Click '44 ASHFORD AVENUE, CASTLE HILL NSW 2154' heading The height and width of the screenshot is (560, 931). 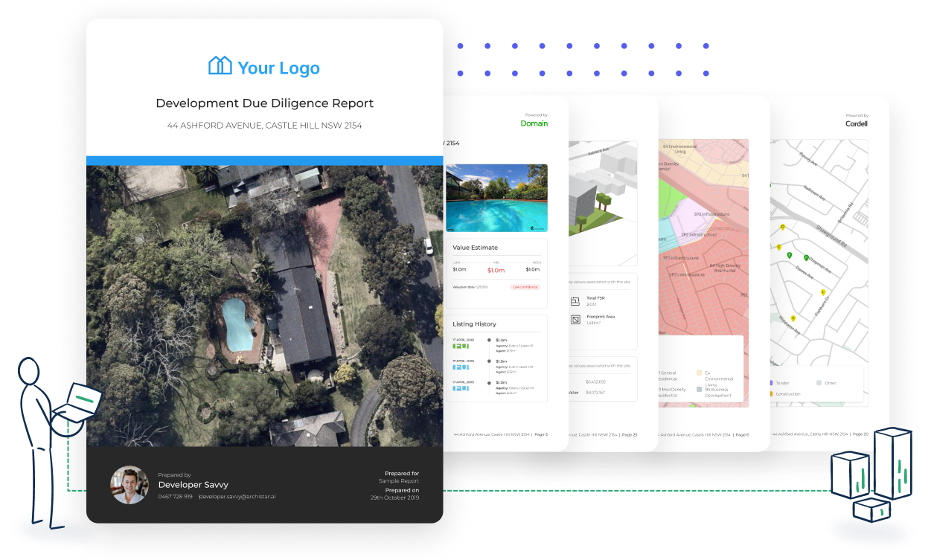[265, 126]
